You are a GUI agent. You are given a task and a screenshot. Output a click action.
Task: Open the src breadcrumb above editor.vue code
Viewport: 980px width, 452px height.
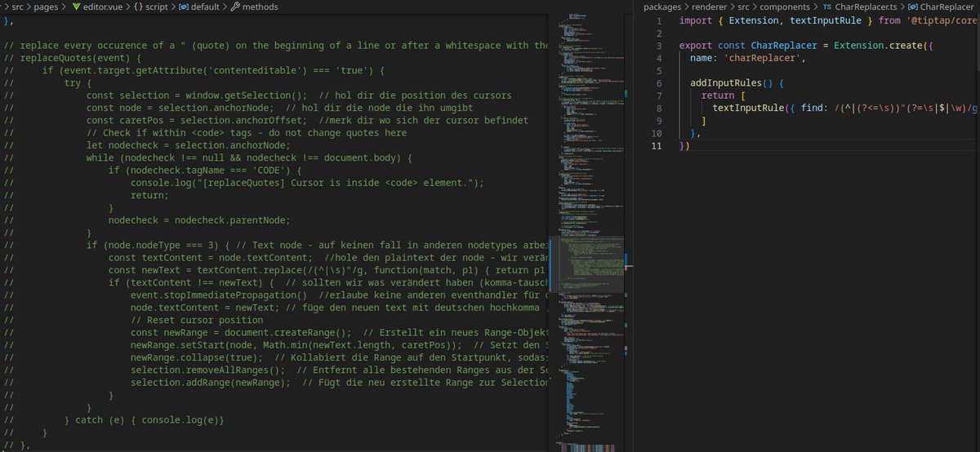click(x=18, y=7)
